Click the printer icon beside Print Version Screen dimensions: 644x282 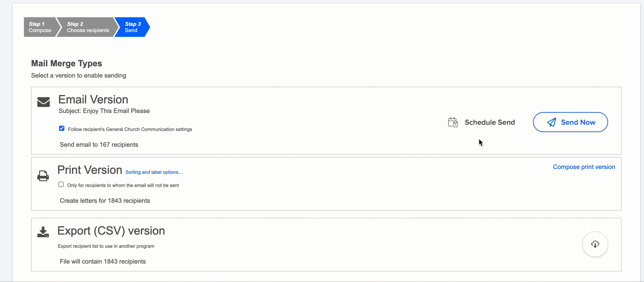pyautogui.click(x=43, y=175)
